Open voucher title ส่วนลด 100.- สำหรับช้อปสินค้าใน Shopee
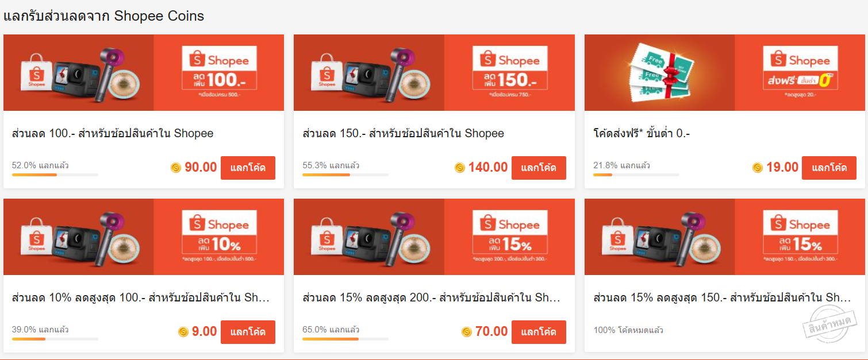The image size is (868, 360). coord(113,134)
